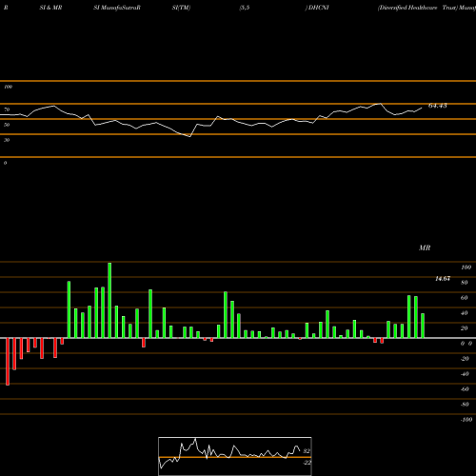Click the -100 label on MR axis
Screen dimensions: 476x476
[466, 420]
